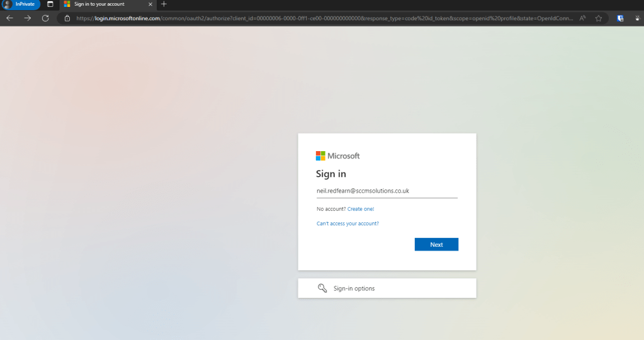Focus the address bar URL
644x340 pixels.
pyautogui.click(x=315, y=18)
